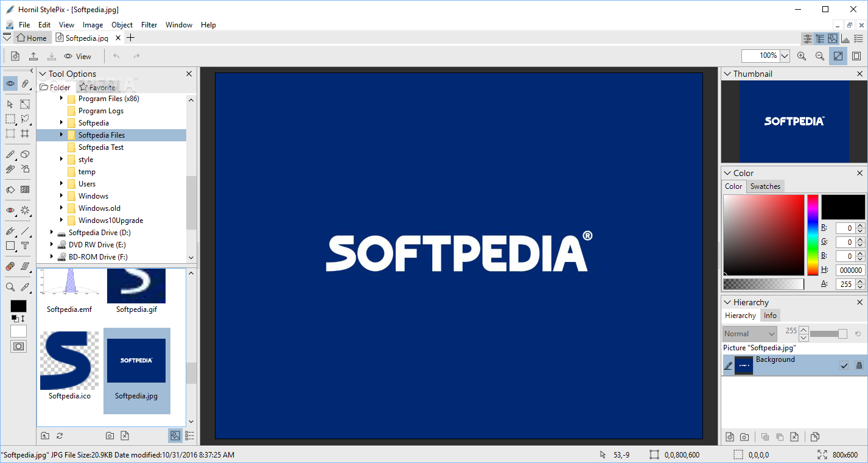Viewport: 868px width, 463px height.
Task: Select the pen path tool
Action: pos(10,231)
